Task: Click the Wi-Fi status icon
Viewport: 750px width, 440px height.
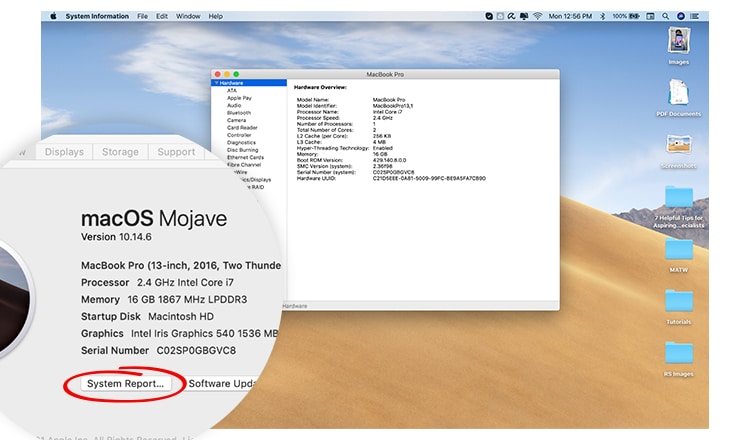Action: tap(537, 17)
